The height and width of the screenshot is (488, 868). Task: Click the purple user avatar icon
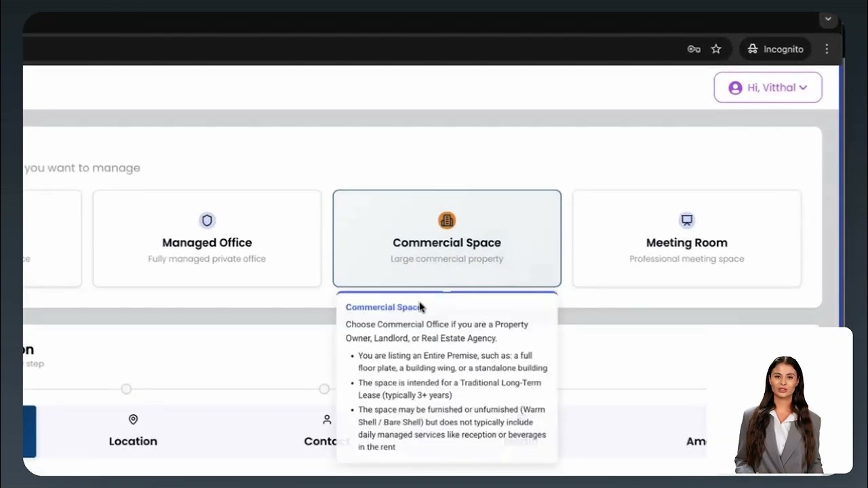(x=735, y=87)
